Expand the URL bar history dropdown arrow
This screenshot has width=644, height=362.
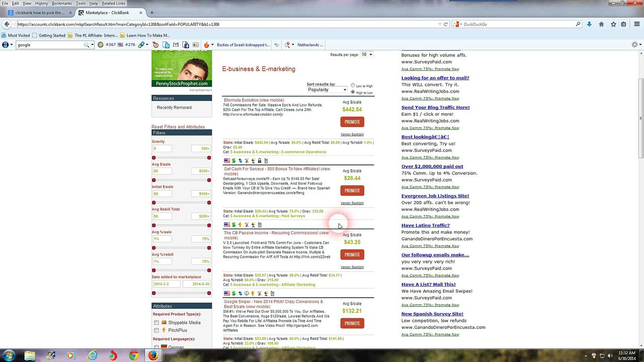click(x=439, y=24)
